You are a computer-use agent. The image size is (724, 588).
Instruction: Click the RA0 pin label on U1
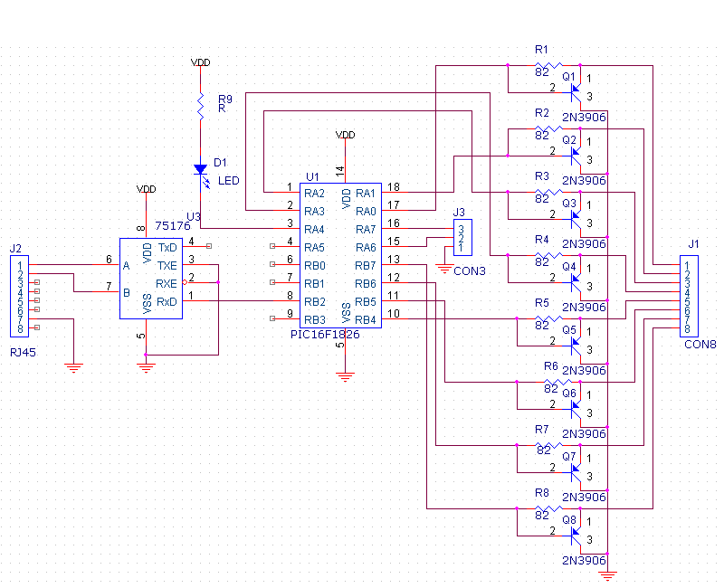click(x=366, y=212)
